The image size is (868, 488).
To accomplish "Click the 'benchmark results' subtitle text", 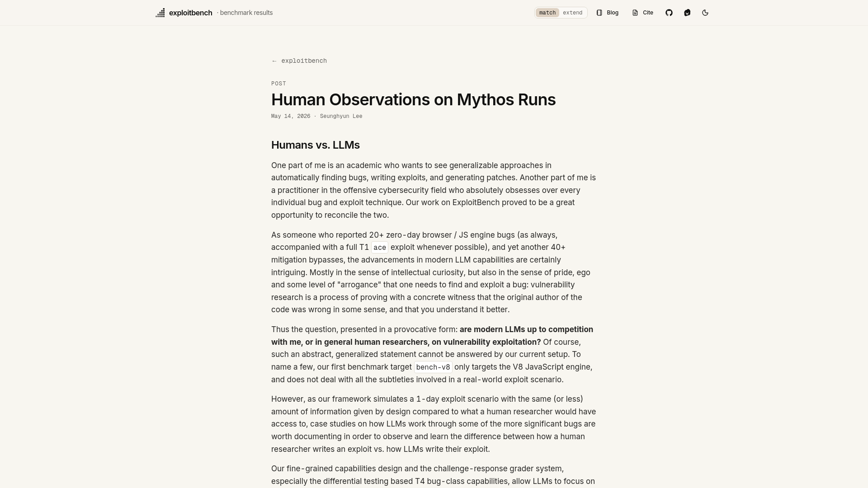I will pyautogui.click(x=246, y=13).
